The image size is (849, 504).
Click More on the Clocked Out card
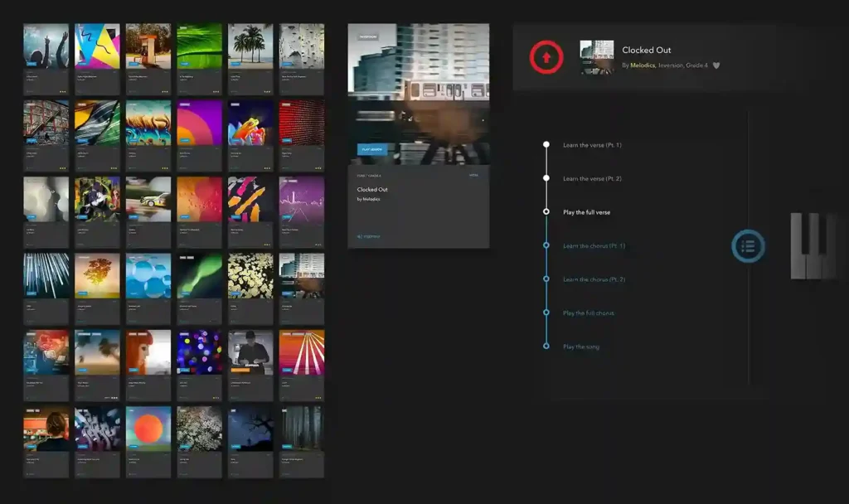[x=473, y=176]
